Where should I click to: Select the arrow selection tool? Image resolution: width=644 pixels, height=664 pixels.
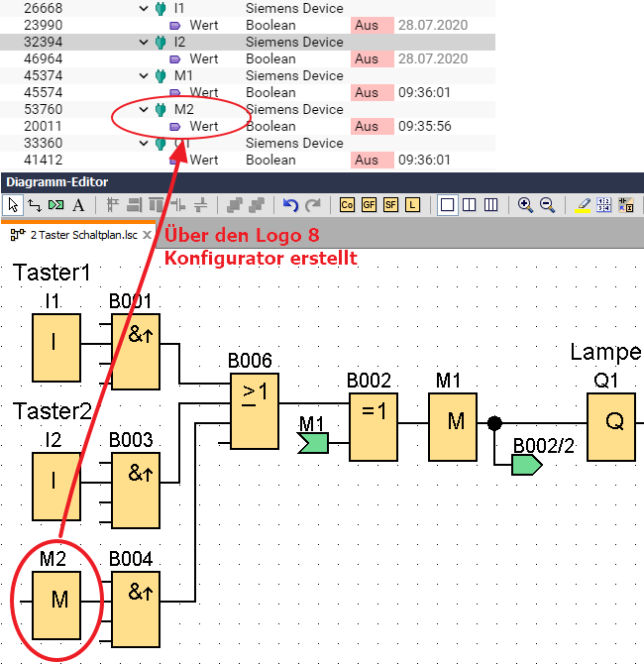coord(13,205)
